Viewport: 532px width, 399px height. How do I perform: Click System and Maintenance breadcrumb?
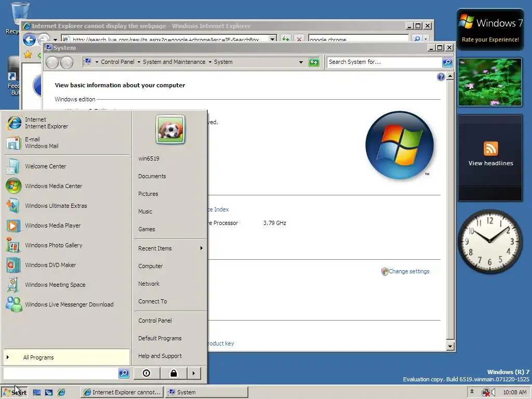(174, 62)
